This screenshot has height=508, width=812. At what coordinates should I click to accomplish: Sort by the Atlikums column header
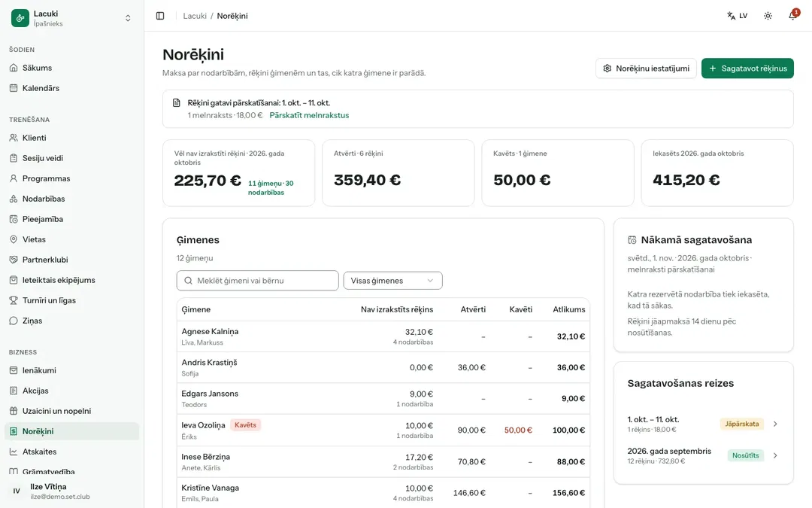pyautogui.click(x=568, y=309)
